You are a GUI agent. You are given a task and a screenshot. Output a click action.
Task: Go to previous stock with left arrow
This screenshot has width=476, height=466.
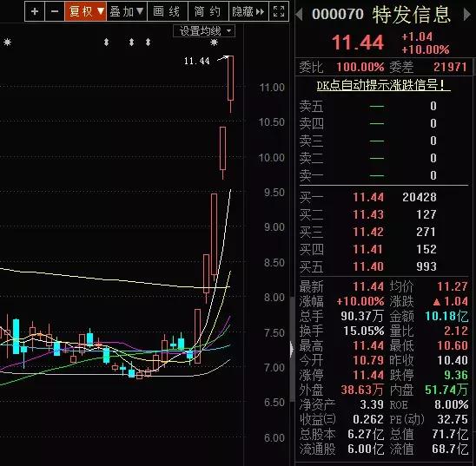pyautogui.click(x=300, y=14)
